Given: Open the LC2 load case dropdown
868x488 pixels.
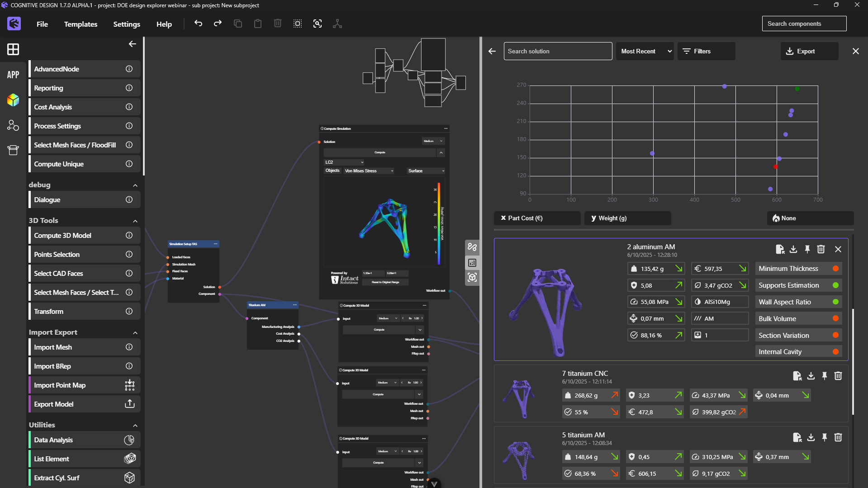Looking at the screenshot, I should (x=344, y=162).
